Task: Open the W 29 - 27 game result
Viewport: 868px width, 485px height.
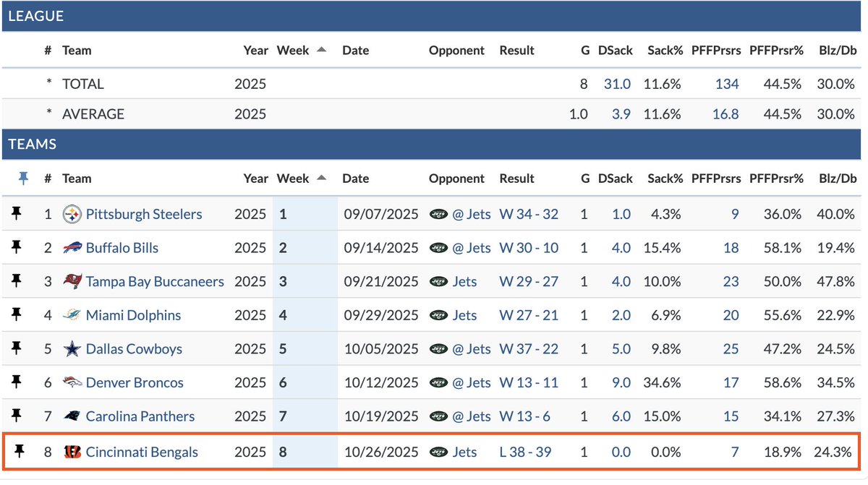Action: pyautogui.click(x=529, y=282)
